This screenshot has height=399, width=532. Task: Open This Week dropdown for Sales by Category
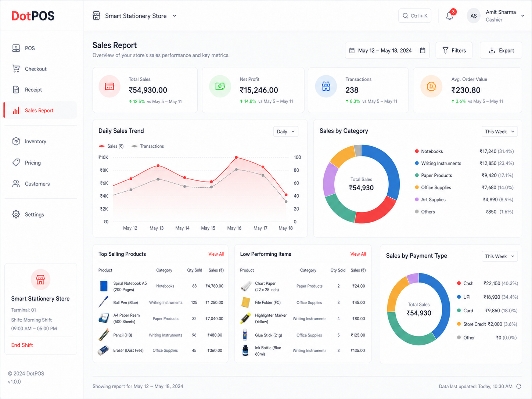(499, 132)
